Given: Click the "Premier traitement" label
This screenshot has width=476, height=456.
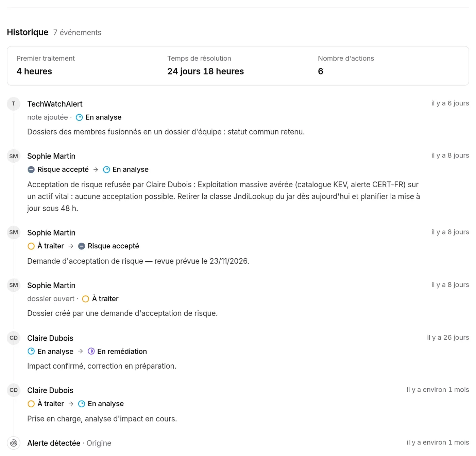Looking at the screenshot, I should pos(46,59).
